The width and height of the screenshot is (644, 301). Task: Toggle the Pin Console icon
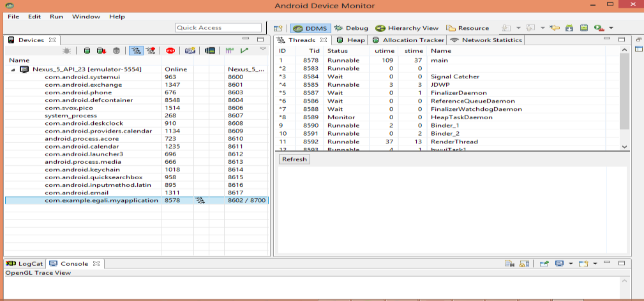544,263
